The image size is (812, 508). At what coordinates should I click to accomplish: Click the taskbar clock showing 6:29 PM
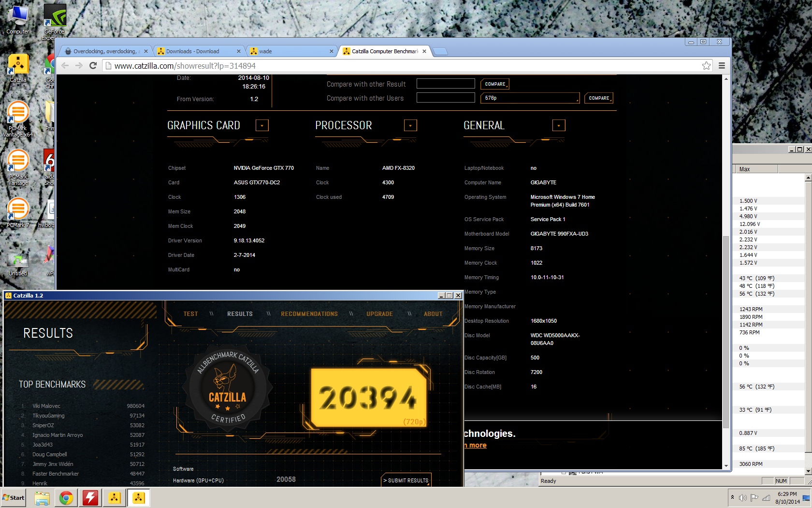[x=787, y=498]
